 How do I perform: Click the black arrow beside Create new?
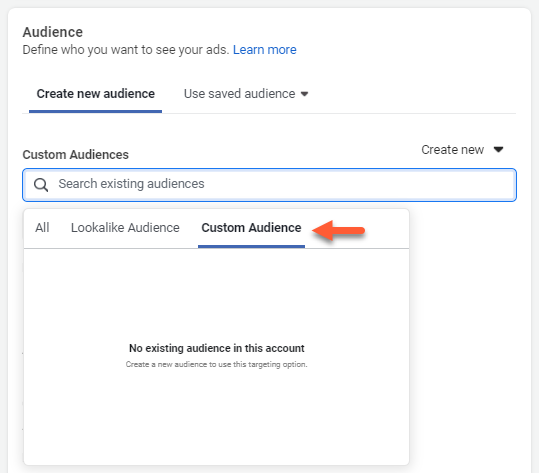tap(498, 150)
